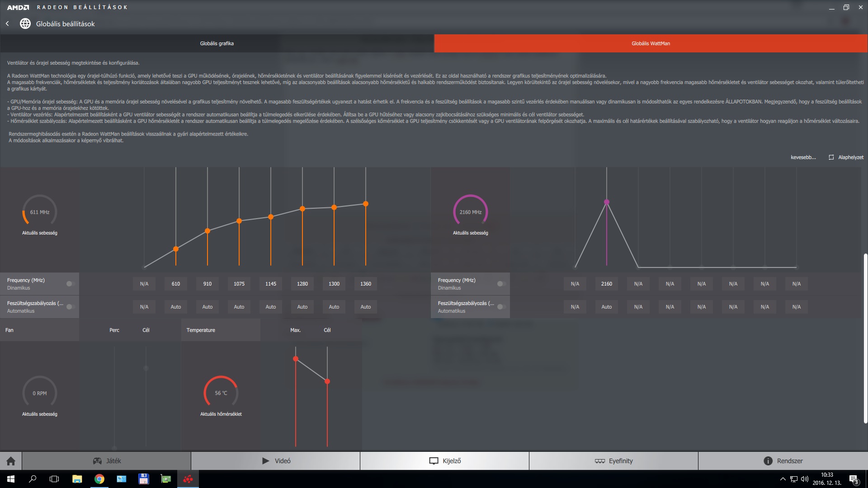Click memory frequency value 2160

(x=607, y=284)
